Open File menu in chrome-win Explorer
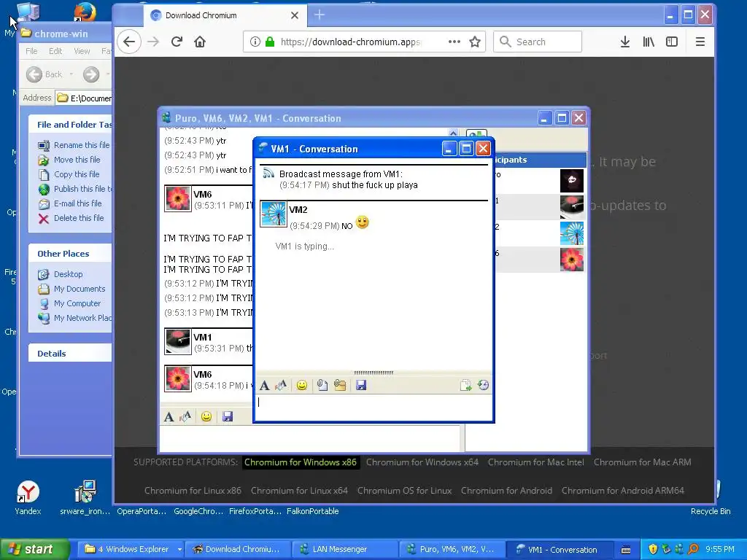 point(31,51)
